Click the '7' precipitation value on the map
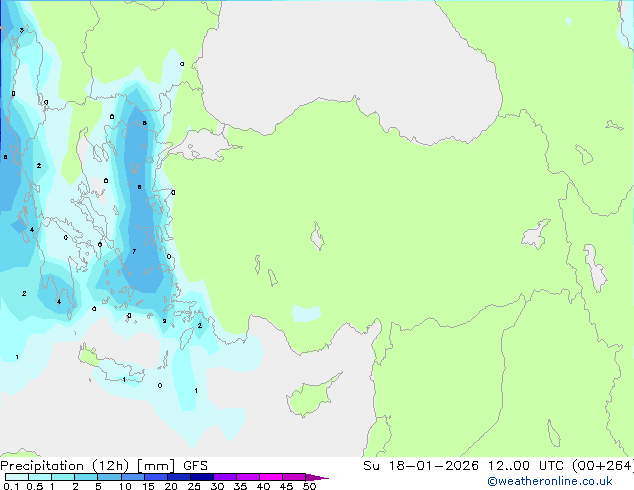The image size is (634, 490). (134, 251)
